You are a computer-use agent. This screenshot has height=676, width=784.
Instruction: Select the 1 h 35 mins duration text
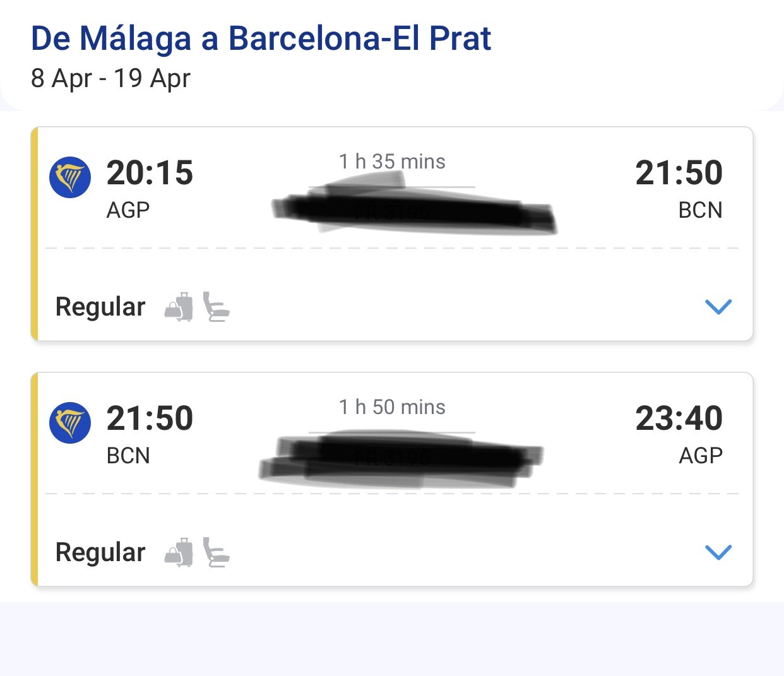[x=391, y=162]
